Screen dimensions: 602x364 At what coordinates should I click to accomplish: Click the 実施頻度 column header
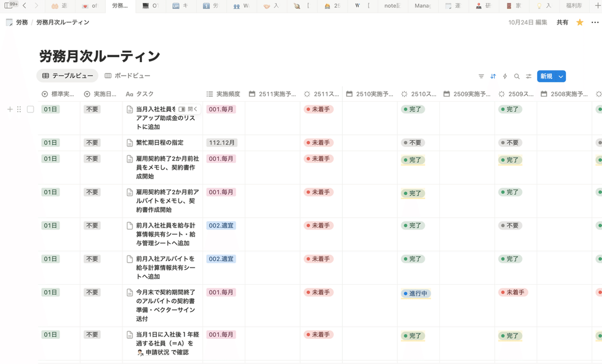tap(228, 94)
